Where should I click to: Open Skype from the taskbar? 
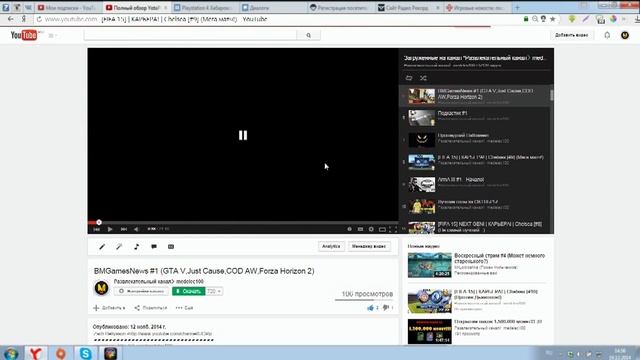[85, 353]
